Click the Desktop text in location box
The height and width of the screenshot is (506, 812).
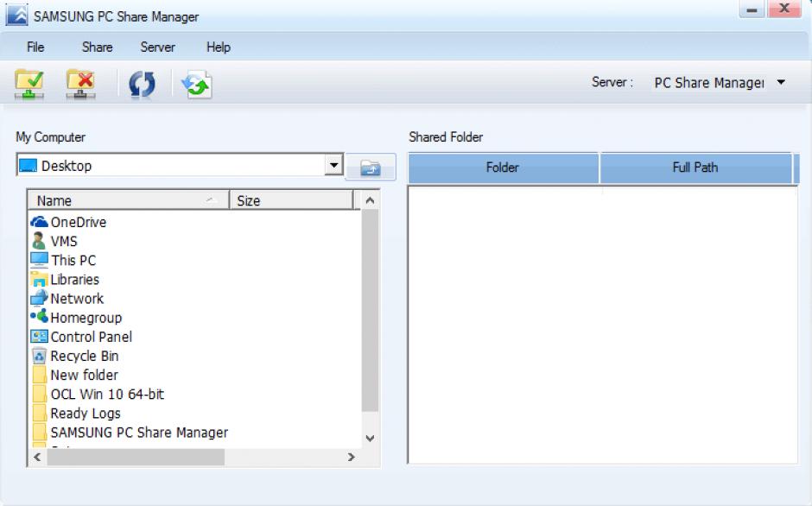[x=67, y=166]
